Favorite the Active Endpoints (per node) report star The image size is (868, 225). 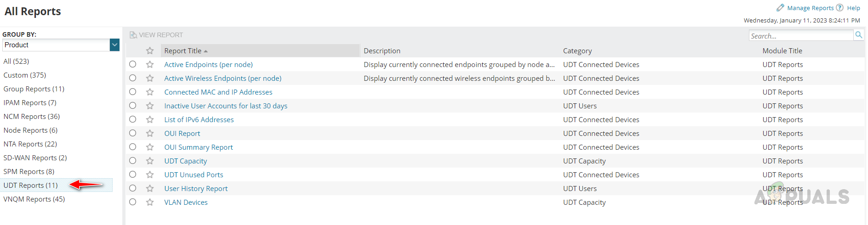(x=150, y=65)
